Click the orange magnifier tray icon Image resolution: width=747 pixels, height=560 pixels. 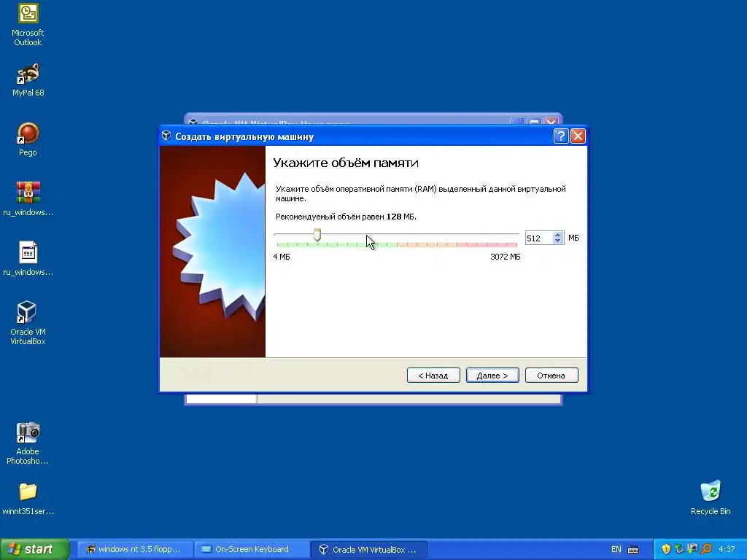(706, 549)
